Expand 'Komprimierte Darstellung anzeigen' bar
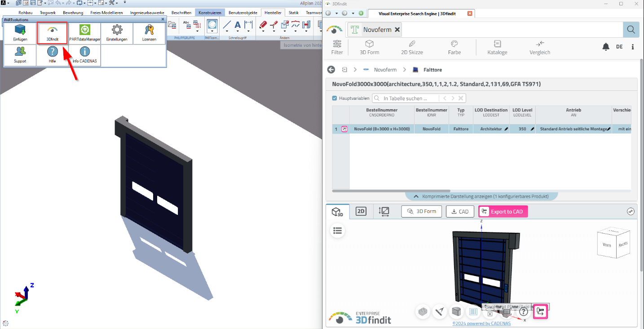 coord(481,196)
